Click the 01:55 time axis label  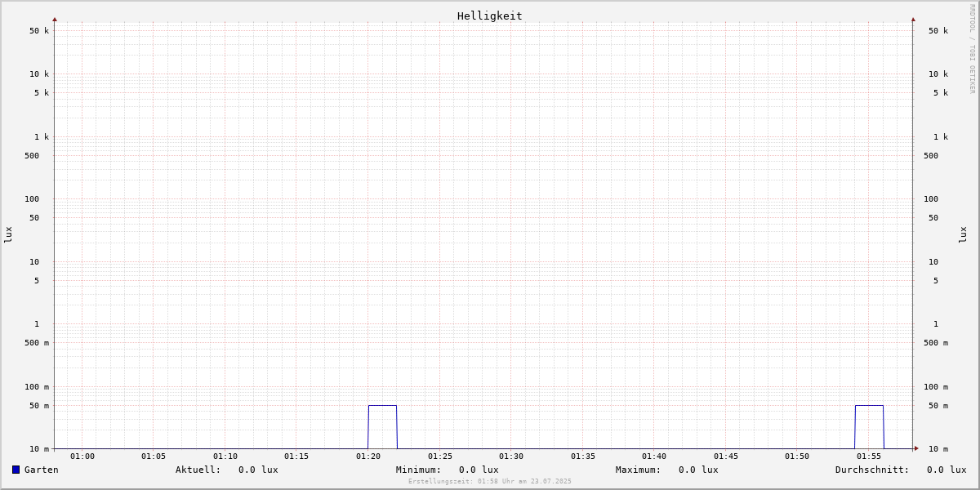click(869, 457)
